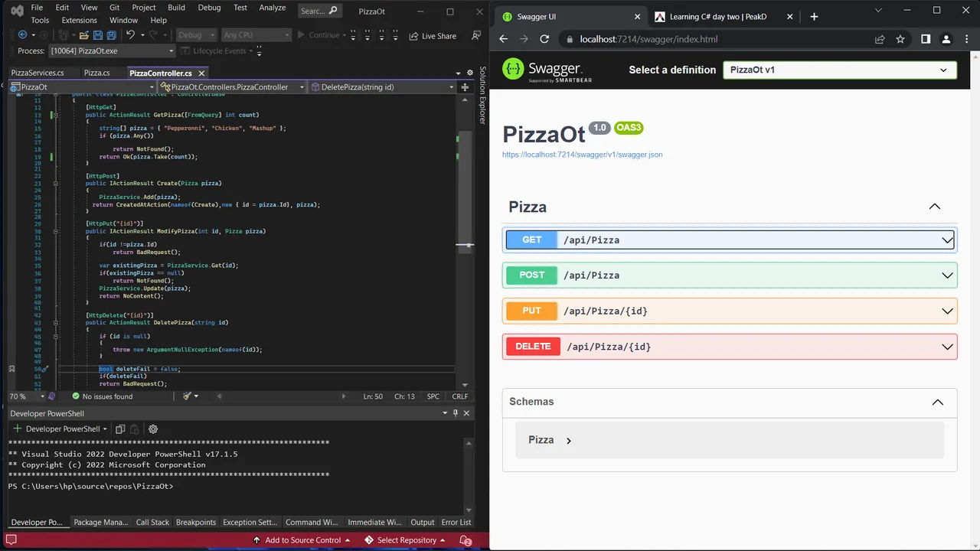Viewport: 980px width, 551px height.
Task: Toggle Chrome side panel icon
Action: click(x=926, y=39)
